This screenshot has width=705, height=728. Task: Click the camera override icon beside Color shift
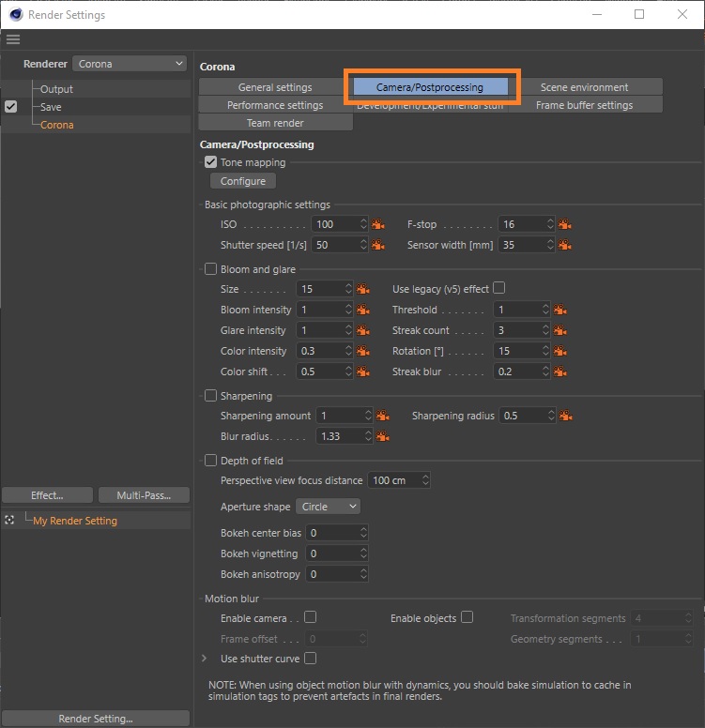point(363,372)
